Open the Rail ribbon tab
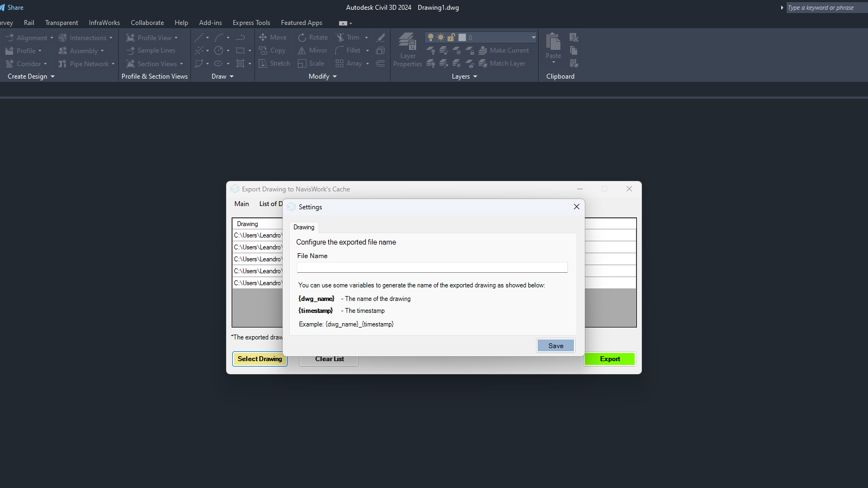Image resolution: width=868 pixels, height=488 pixels. 29,23
